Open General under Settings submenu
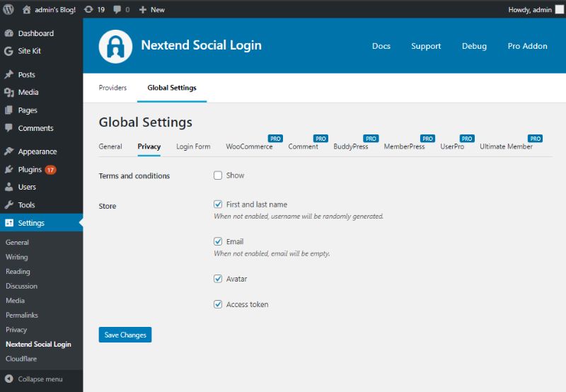The height and width of the screenshot is (392, 566). (17, 242)
